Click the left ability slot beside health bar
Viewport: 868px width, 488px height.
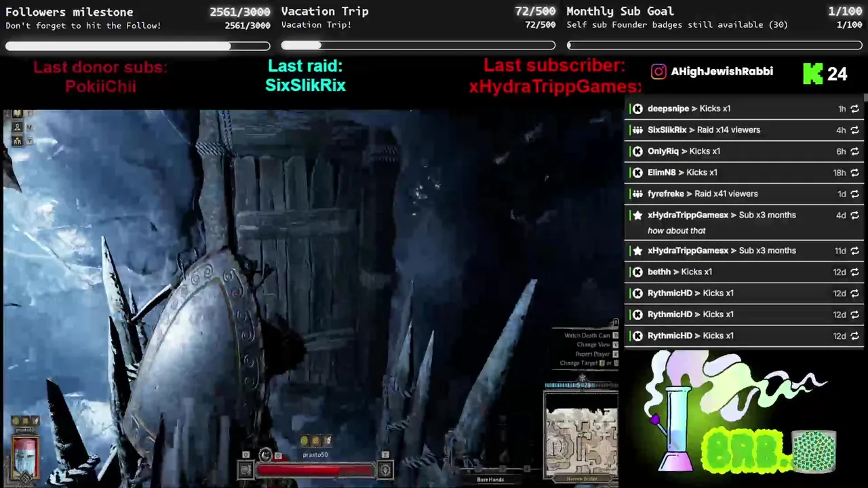[245, 470]
